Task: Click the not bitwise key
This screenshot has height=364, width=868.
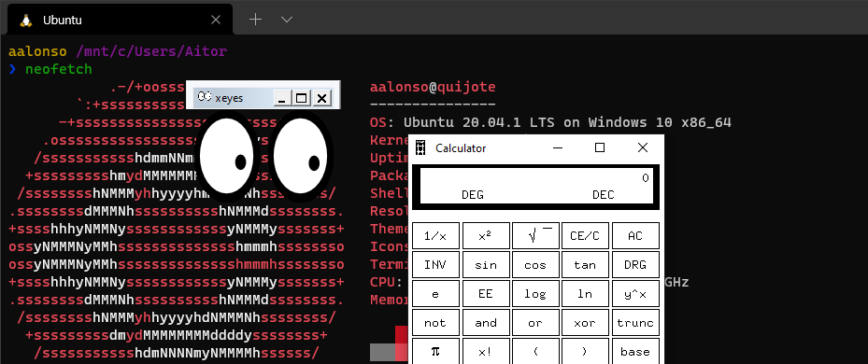Action: point(435,323)
